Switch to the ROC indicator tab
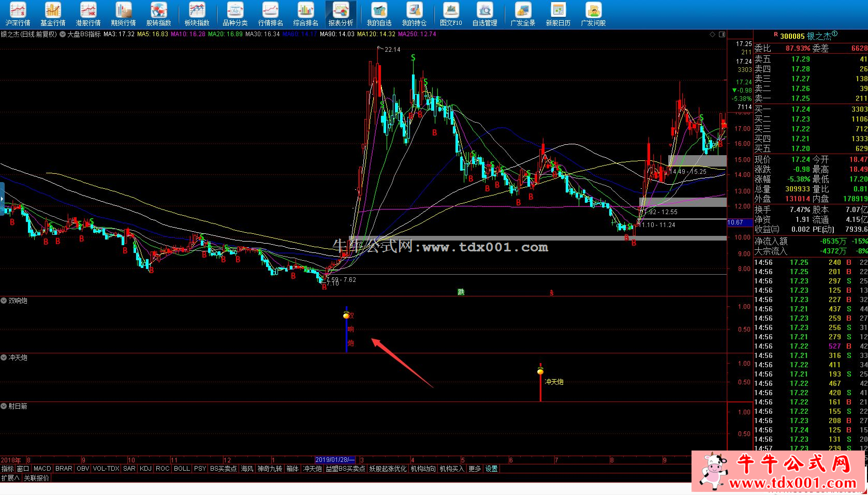 (163, 469)
